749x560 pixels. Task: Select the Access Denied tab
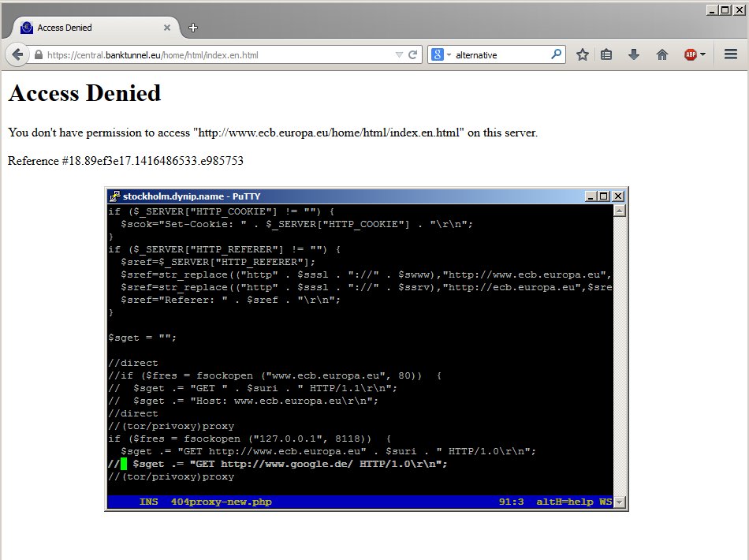pyautogui.click(x=95, y=28)
